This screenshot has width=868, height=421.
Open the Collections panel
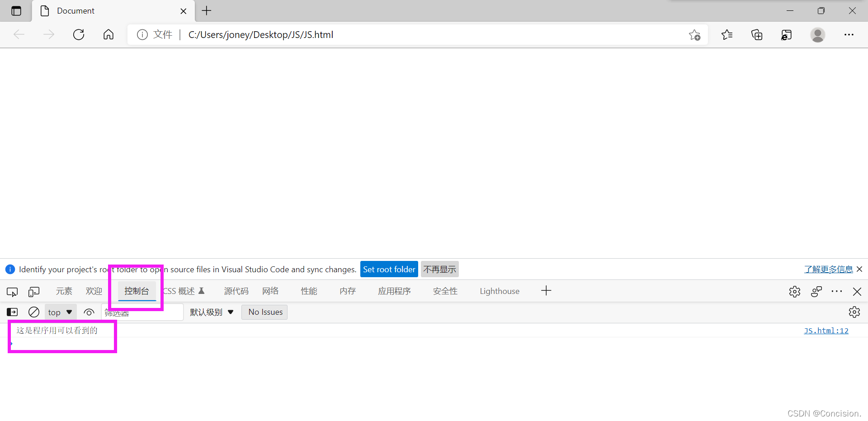click(757, 34)
